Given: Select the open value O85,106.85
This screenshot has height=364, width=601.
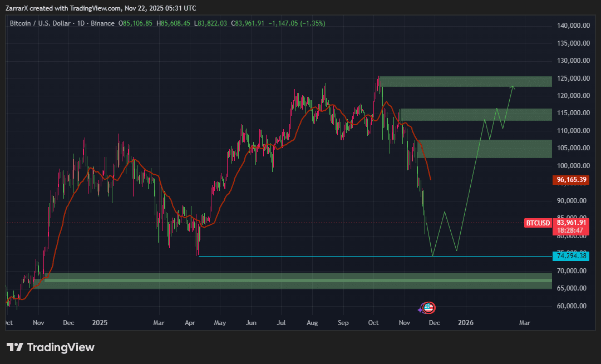Looking at the screenshot, I should point(135,23).
